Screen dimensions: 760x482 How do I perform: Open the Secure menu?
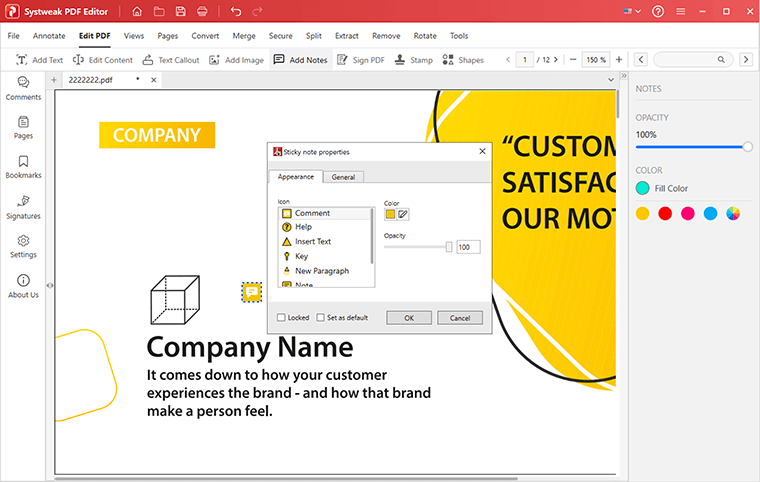(281, 36)
